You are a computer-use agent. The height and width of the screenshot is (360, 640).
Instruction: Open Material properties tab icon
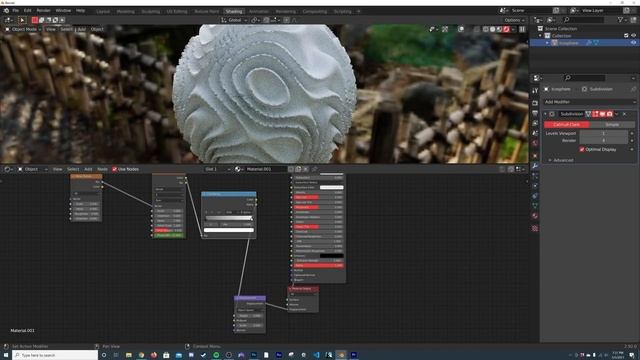[x=535, y=216]
